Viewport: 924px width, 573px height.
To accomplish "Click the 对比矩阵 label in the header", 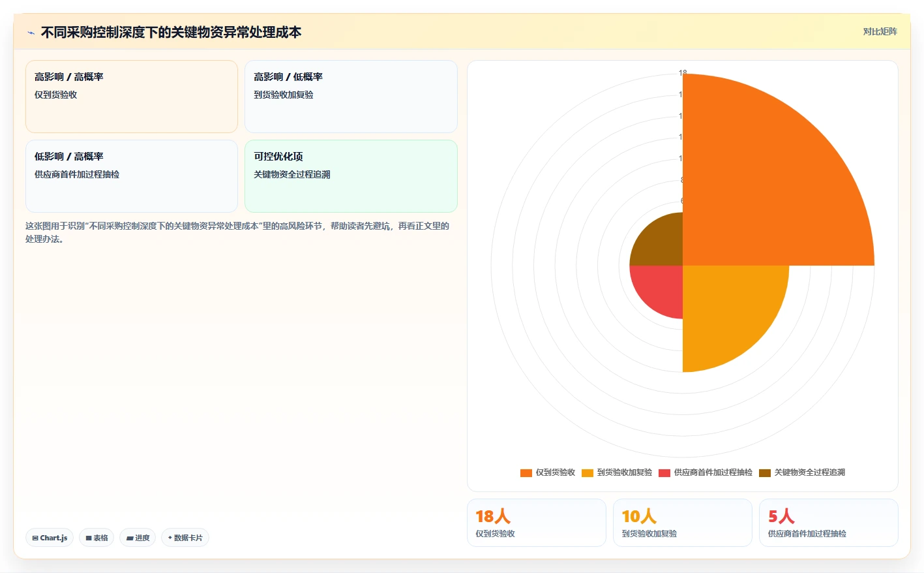I will [x=880, y=31].
